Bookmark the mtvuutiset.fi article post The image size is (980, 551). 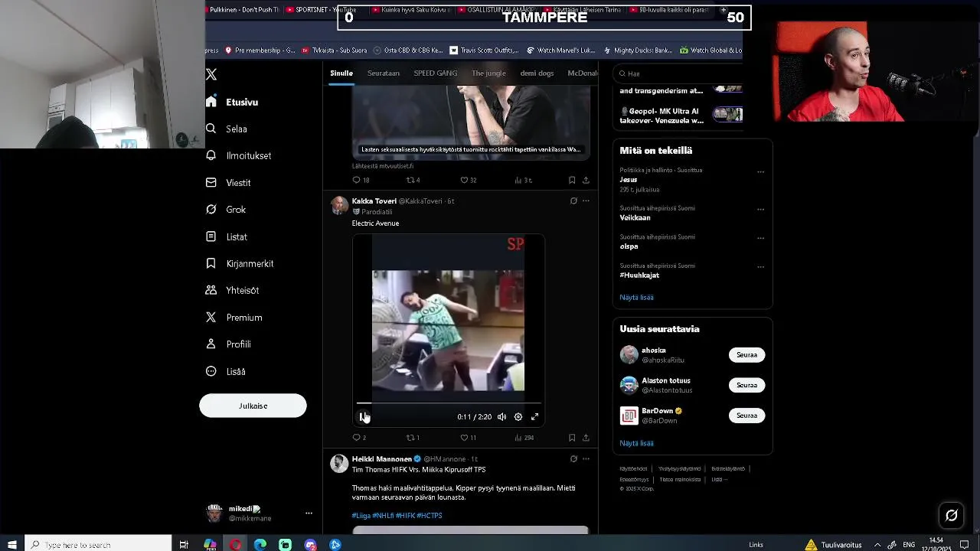[572, 180]
